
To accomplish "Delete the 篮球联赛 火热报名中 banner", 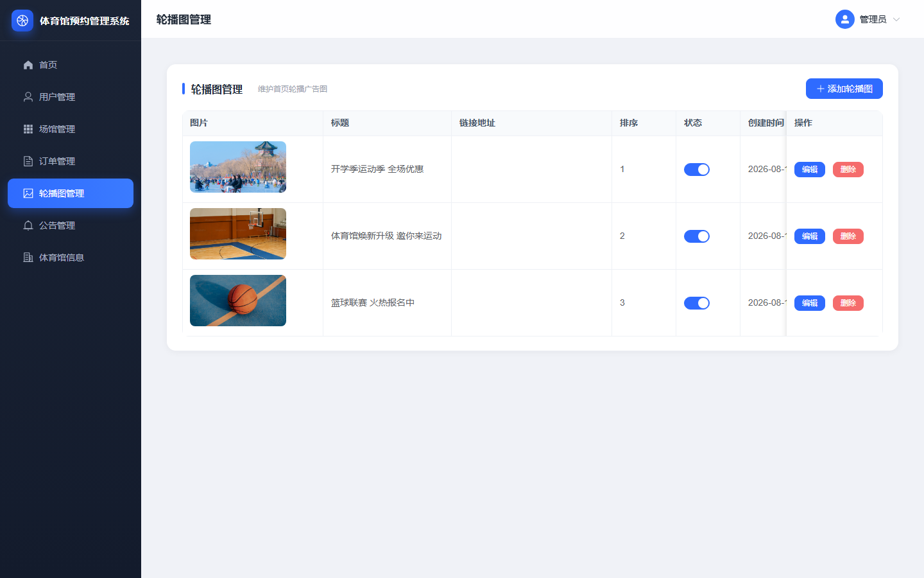I will click(x=848, y=303).
